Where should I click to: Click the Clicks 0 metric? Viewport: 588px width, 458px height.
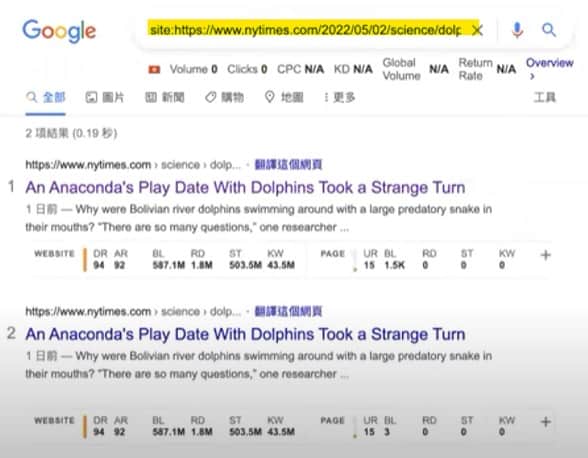pyautogui.click(x=247, y=69)
